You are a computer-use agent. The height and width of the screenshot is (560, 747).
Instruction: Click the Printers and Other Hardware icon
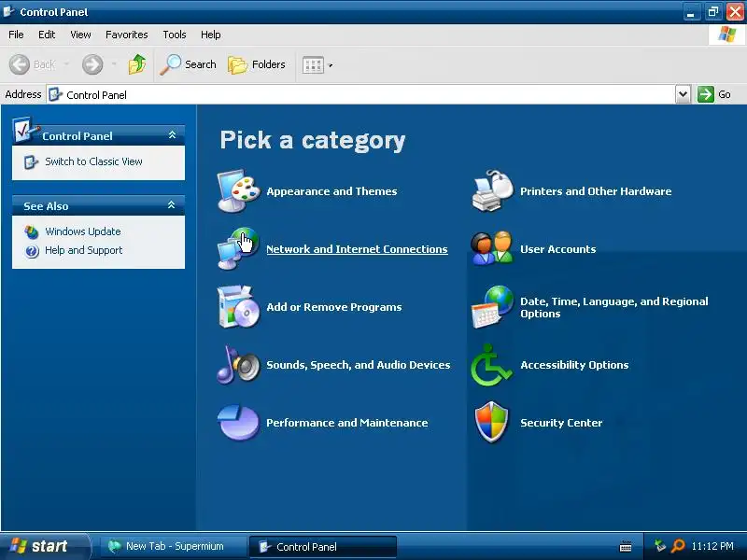(x=493, y=191)
